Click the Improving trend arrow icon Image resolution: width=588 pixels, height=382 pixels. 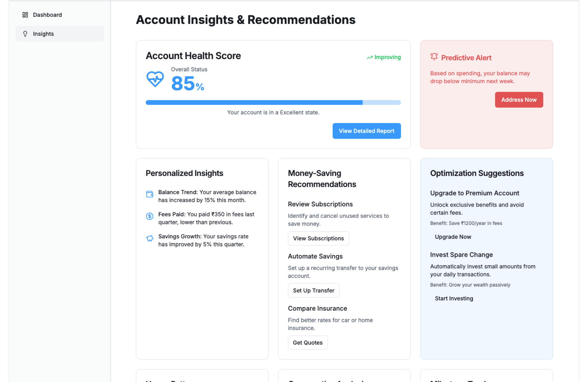pos(370,58)
